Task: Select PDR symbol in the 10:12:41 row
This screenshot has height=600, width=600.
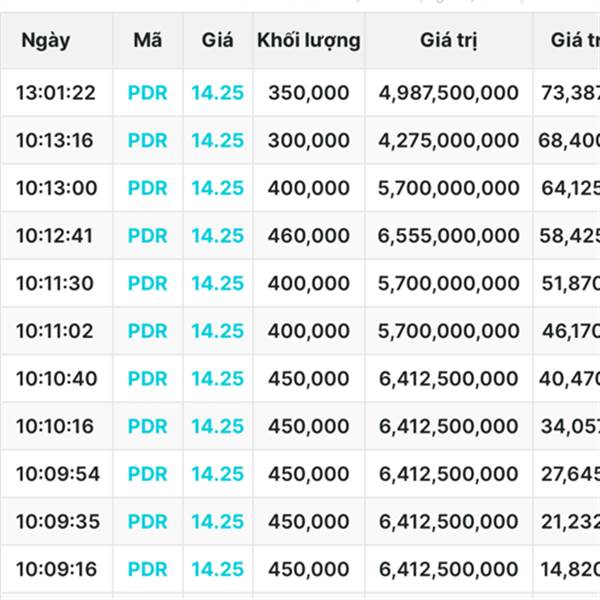Action: pos(147,235)
